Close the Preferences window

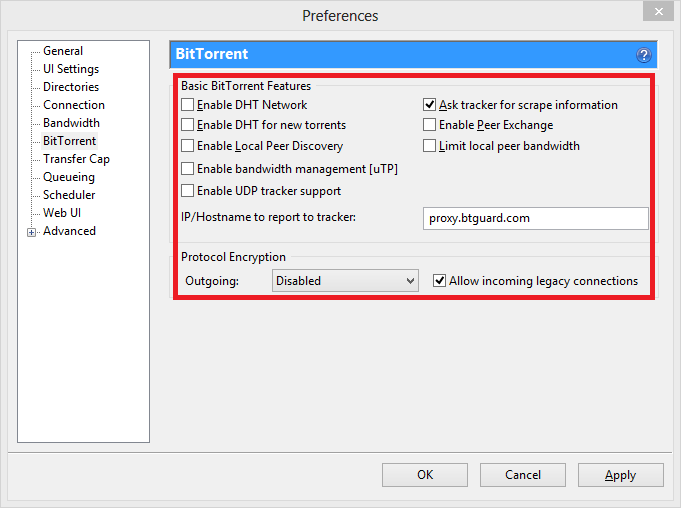[x=655, y=14]
